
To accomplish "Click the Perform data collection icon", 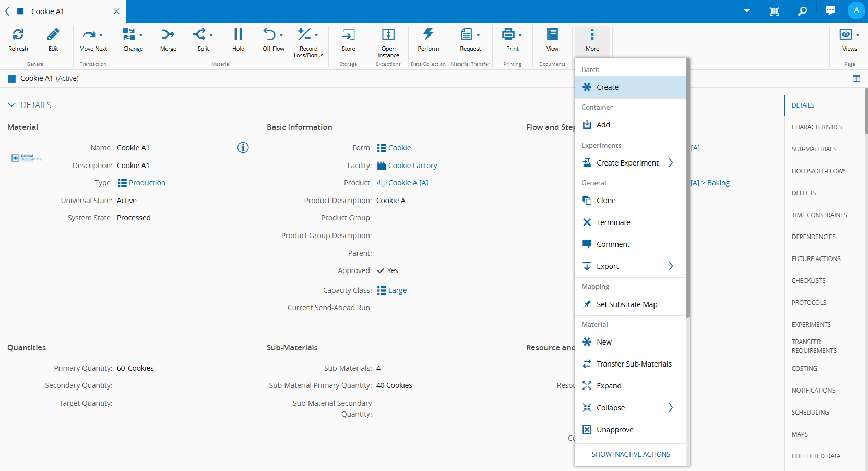I will [428, 35].
